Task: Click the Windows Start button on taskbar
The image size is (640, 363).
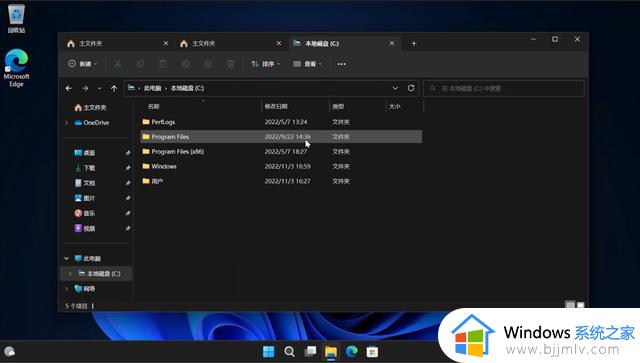Action: (269, 352)
